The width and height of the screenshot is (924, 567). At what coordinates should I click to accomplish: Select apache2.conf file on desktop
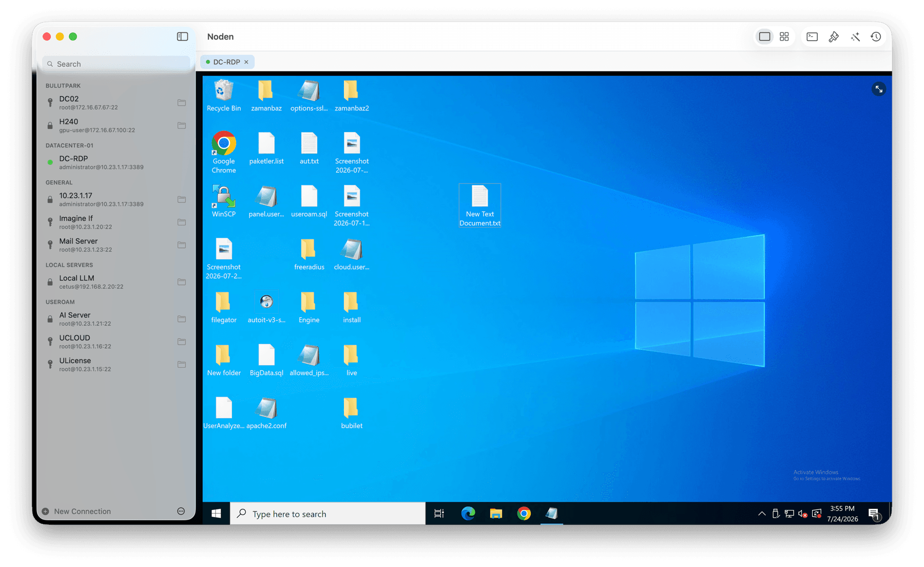pos(266,413)
